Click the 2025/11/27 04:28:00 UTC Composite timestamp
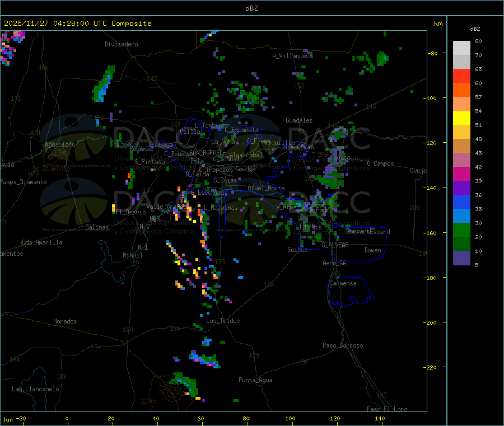The image size is (504, 426). [77, 24]
